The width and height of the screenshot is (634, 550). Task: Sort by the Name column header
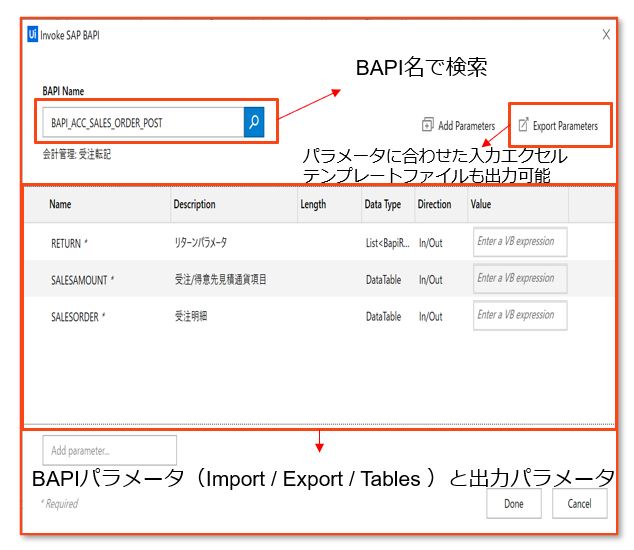click(x=60, y=204)
